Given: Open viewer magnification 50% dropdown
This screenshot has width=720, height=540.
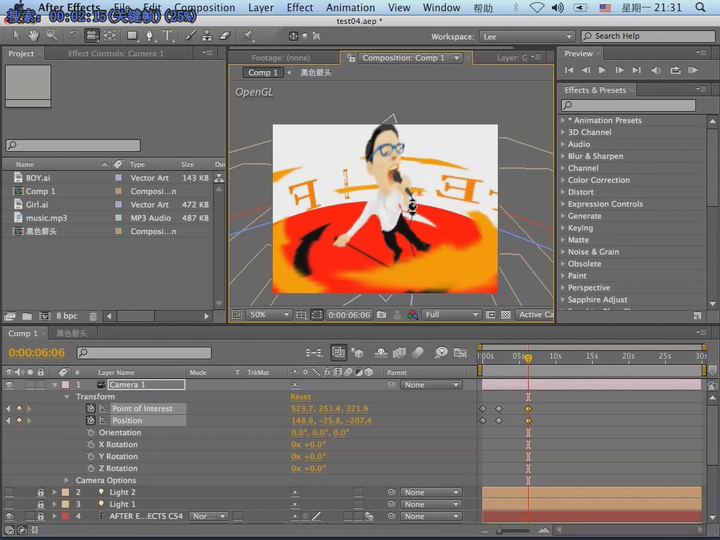Looking at the screenshot, I should pos(269,315).
